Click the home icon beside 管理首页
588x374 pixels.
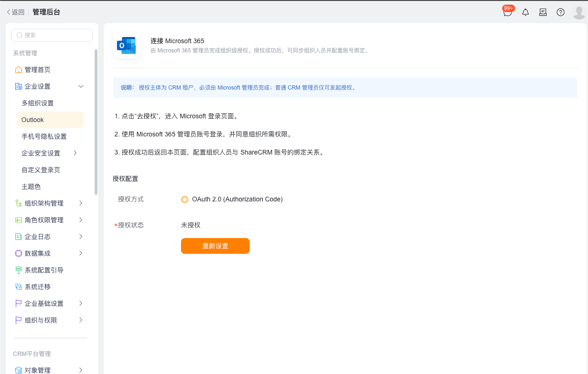click(19, 70)
